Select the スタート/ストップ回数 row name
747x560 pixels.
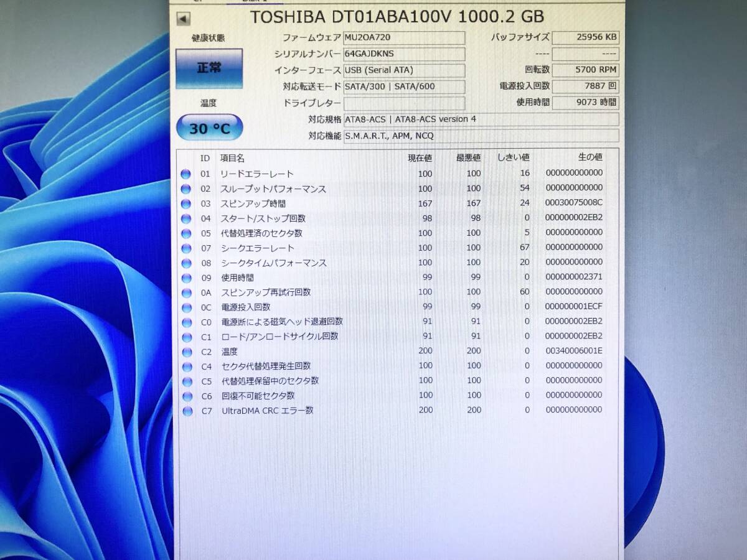click(x=263, y=218)
